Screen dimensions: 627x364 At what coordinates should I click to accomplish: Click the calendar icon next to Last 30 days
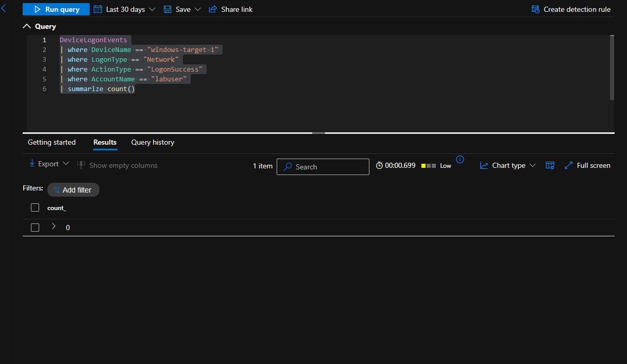click(98, 9)
